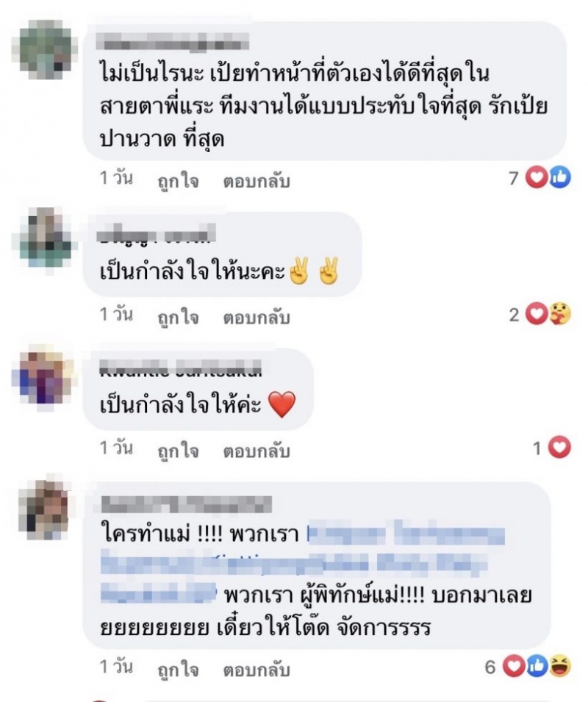Screen dimensions: 588x702
Task: Click the thumbs-up reaction icon on first comment
Action: click(559, 177)
